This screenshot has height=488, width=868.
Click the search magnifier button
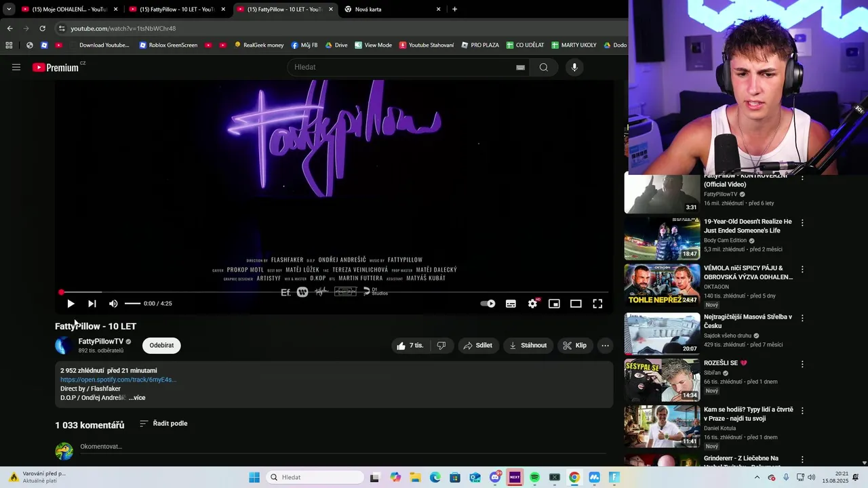pyautogui.click(x=543, y=67)
